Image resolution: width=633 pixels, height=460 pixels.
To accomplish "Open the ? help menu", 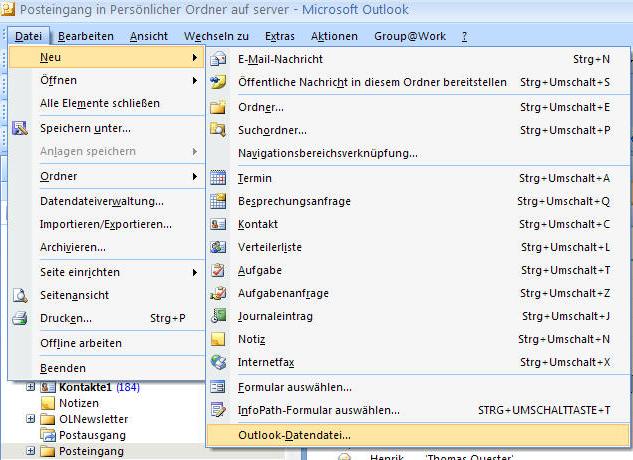I will click(x=464, y=36).
